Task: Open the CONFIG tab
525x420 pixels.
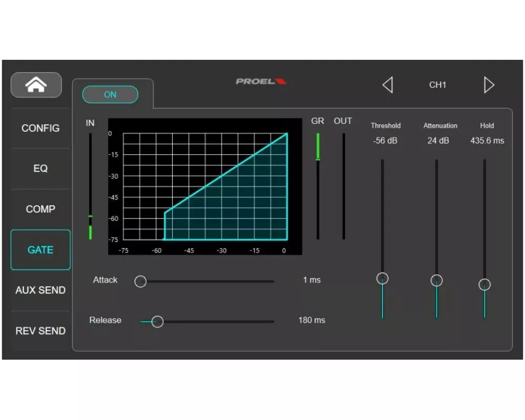Action: pyautogui.click(x=40, y=128)
